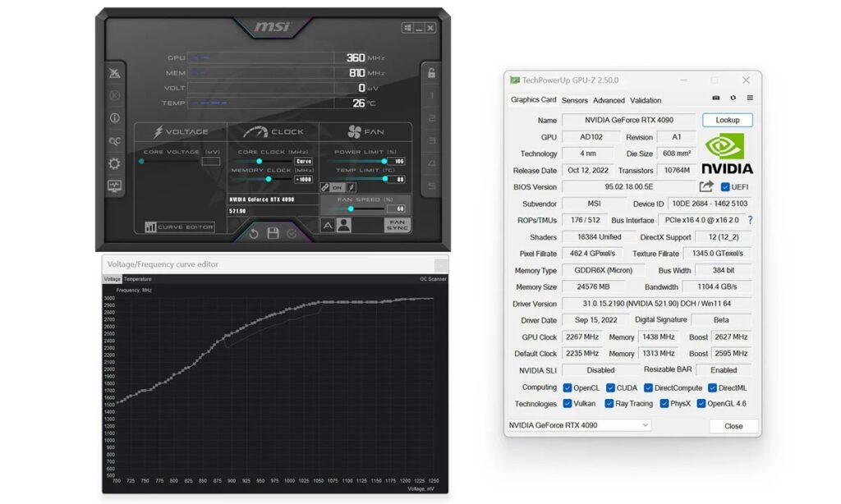Image resolution: width=841 pixels, height=504 pixels.
Task: Switch to the Sensors tab
Action: point(574,100)
